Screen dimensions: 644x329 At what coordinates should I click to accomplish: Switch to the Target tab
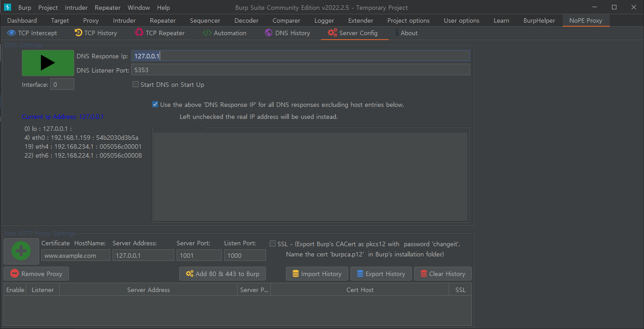(x=60, y=20)
